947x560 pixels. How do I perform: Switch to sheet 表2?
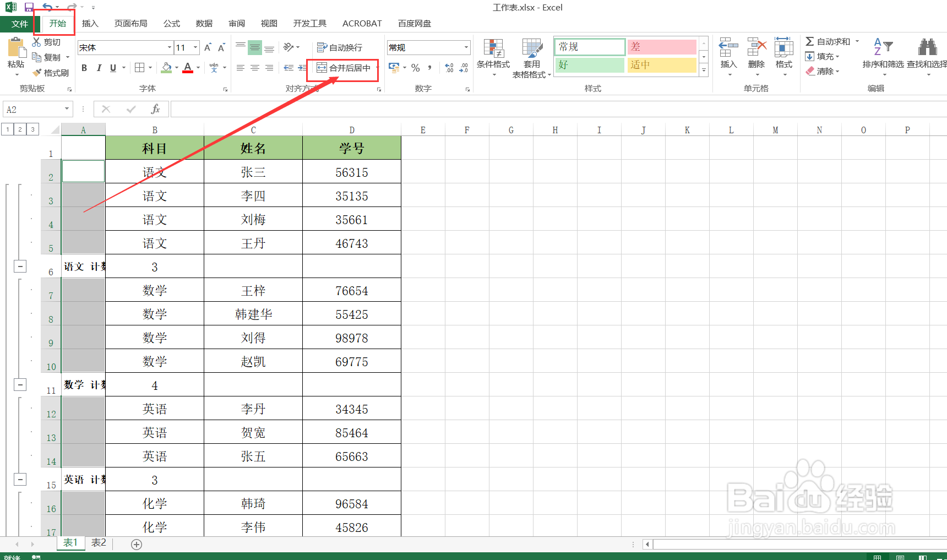pyautogui.click(x=99, y=543)
